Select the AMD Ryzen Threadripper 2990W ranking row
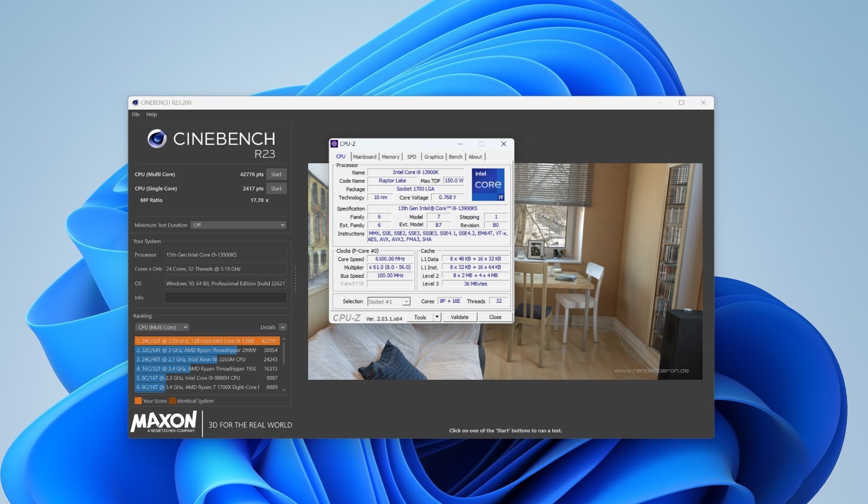Viewport: 868px width, 504px height. pos(207,350)
